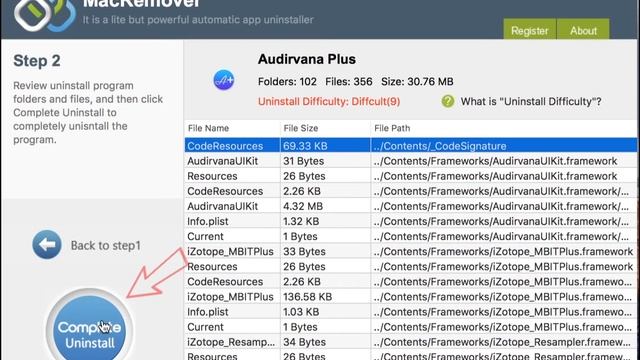Click the File Path column header
This screenshot has width=640, height=360.
point(504,128)
